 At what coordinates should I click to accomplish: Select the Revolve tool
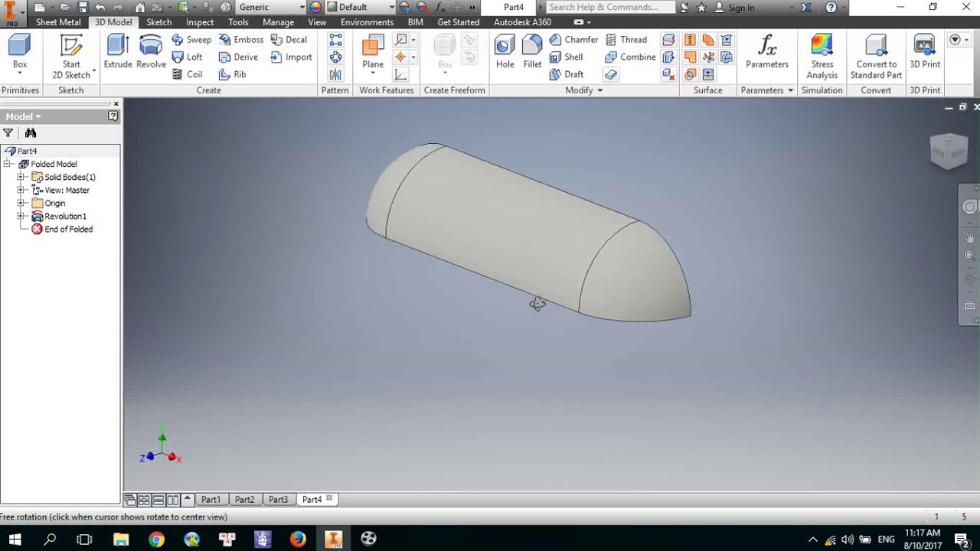151,52
